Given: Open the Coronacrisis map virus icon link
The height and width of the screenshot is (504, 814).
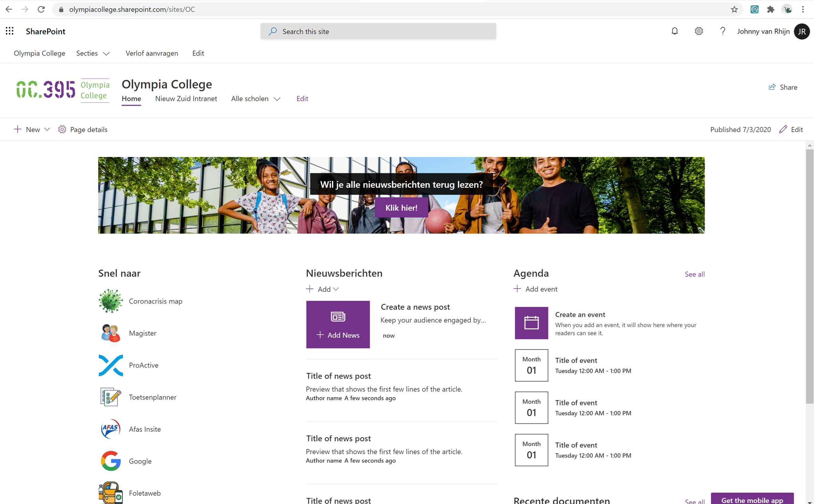Looking at the screenshot, I should coord(110,301).
